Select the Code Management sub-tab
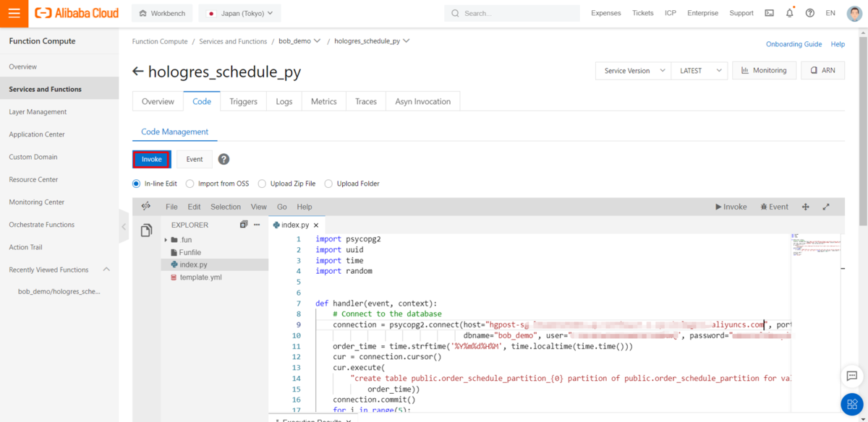This screenshot has height=422, width=868. (x=174, y=132)
